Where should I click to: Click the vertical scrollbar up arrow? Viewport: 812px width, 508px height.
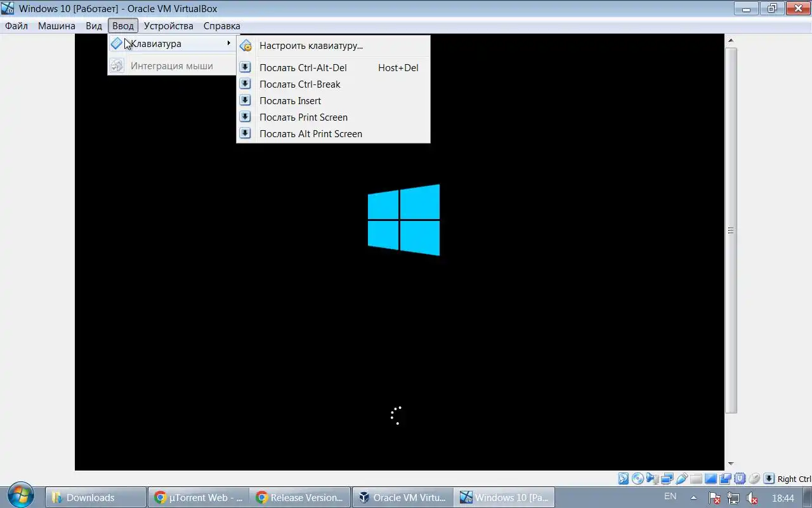pyautogui.click(x=731, y=40)
